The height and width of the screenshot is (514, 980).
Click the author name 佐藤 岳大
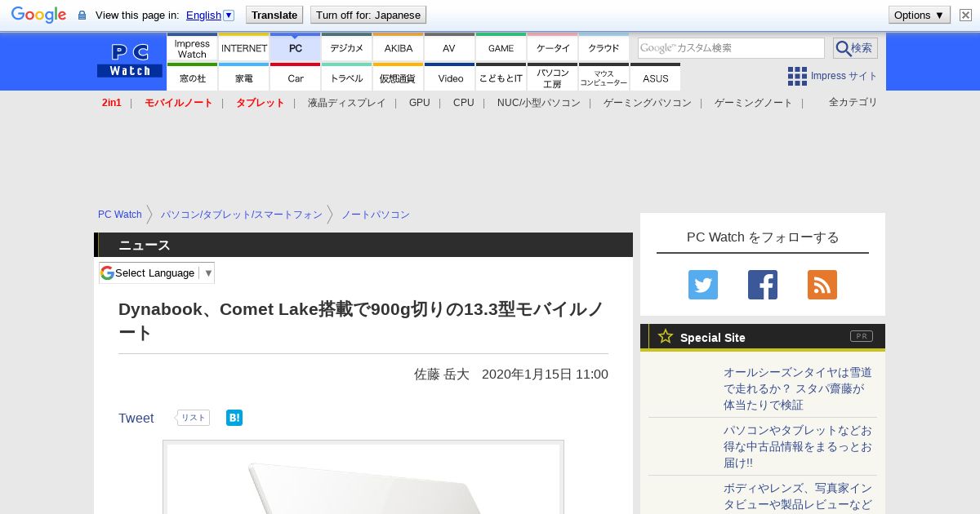[x=442, y=374]
